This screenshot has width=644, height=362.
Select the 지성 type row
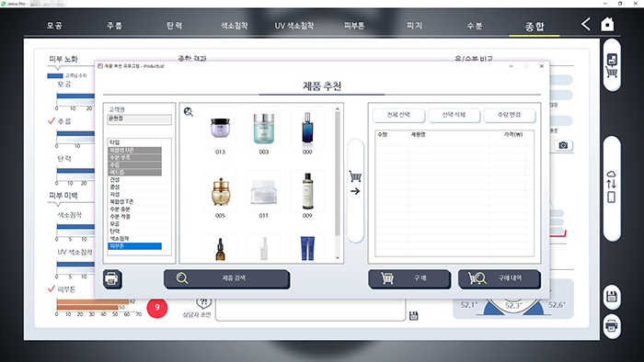(x=134, y=195)
